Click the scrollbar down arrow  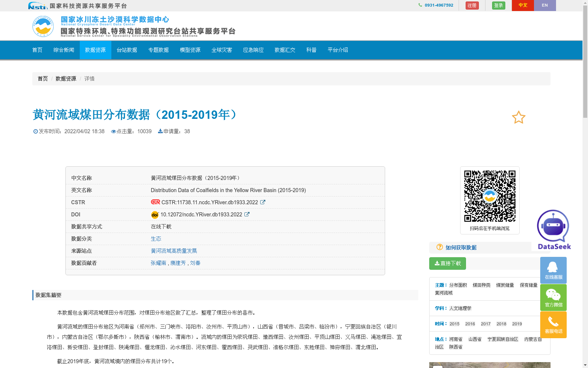click(585, 365)
